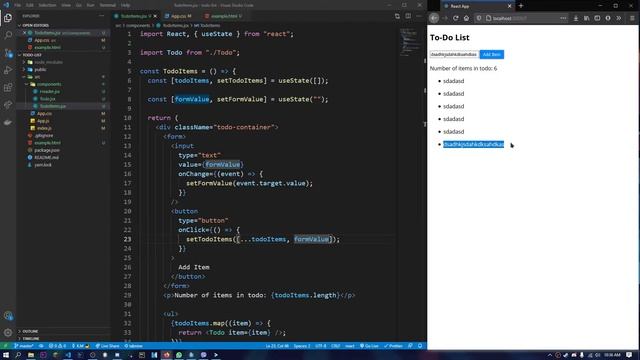Open the Source Control view
The height and width of the screenshot is (360, 640).
coord(8,53)
